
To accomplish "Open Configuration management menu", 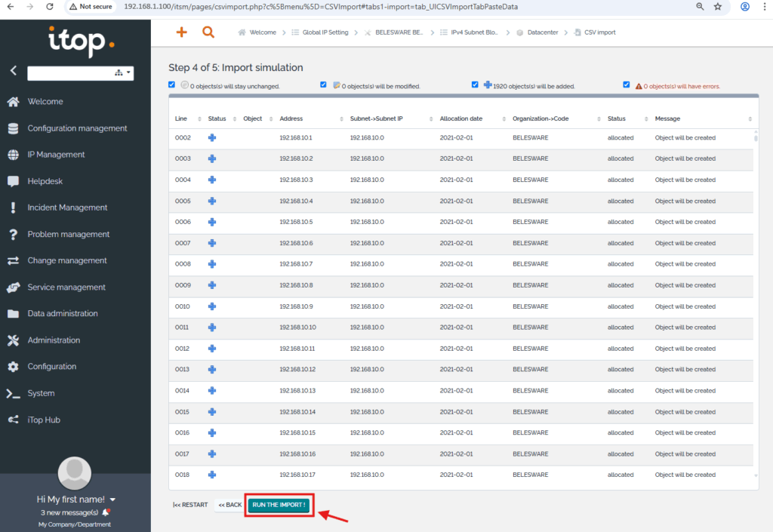I will [x=77, y=128].
